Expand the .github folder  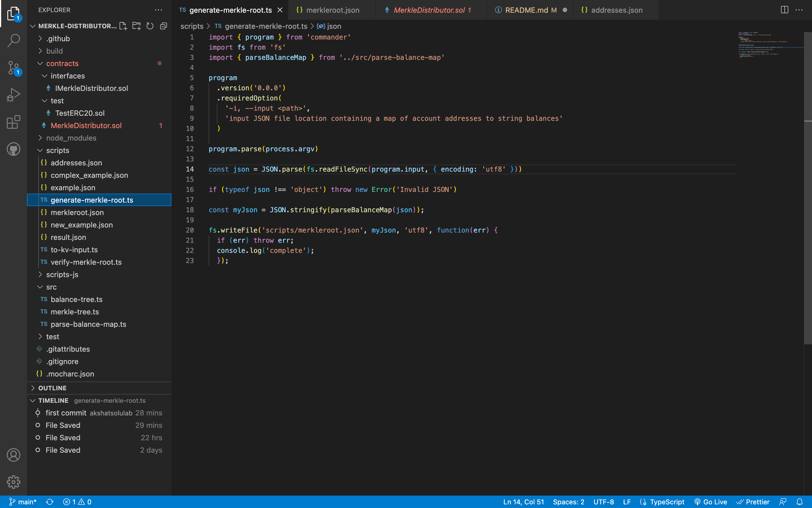[99, 39]
